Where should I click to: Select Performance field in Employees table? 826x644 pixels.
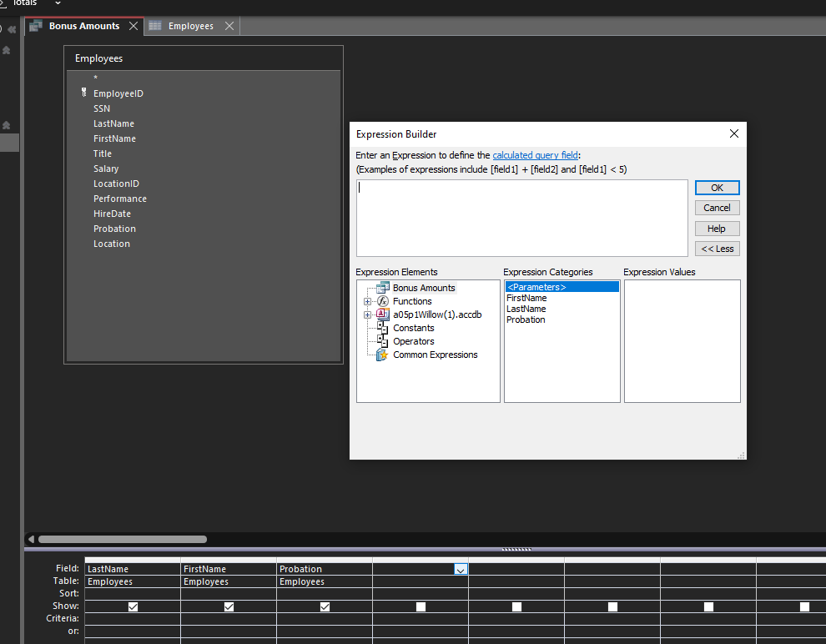click(120, 199)
